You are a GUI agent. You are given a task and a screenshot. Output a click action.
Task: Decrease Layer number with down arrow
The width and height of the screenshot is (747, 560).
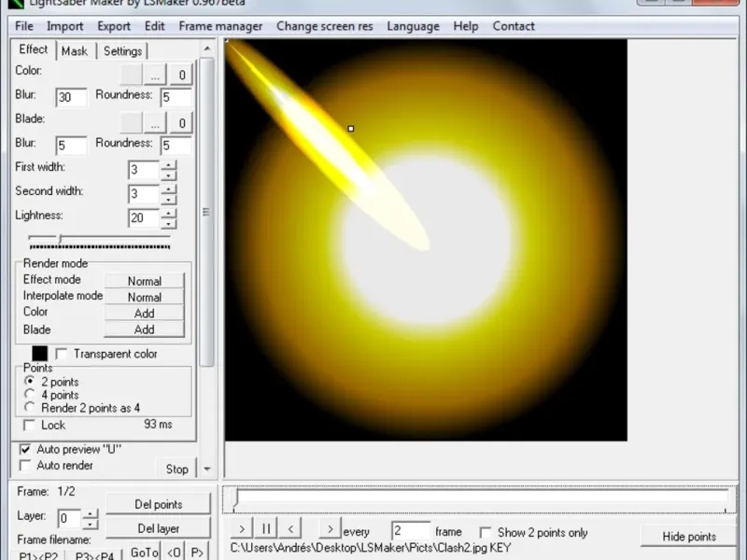(90, 524)
